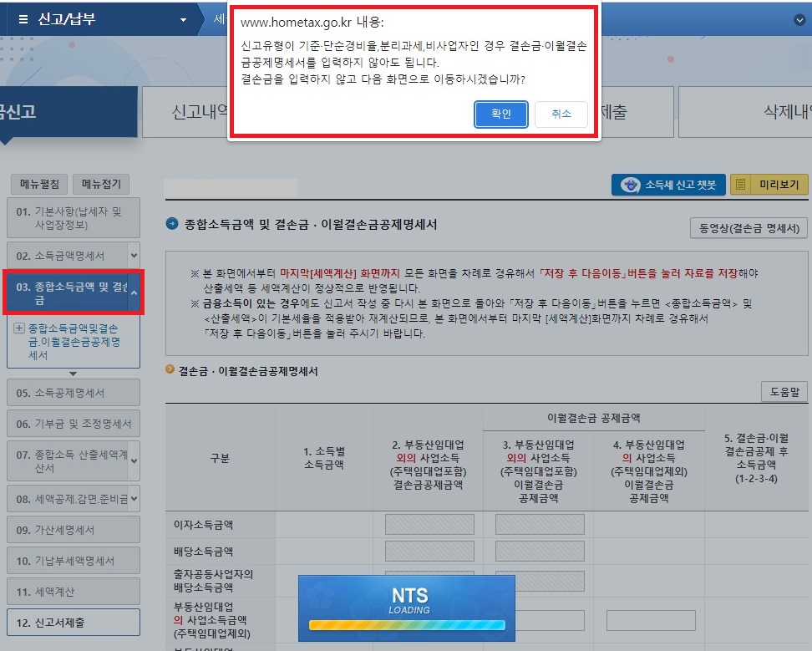The image size is (812, 651).
Task: Click the 부동산임대업 의 사업소득금액 column 4 input
Action: pyautogui.click(x=651, y=620)
